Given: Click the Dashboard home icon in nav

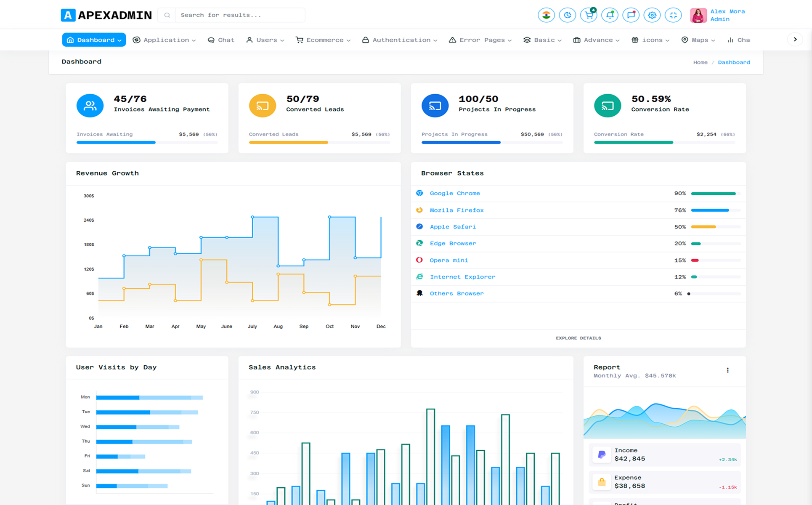Looking at the screenshot, I should click(x=70, y=40).
